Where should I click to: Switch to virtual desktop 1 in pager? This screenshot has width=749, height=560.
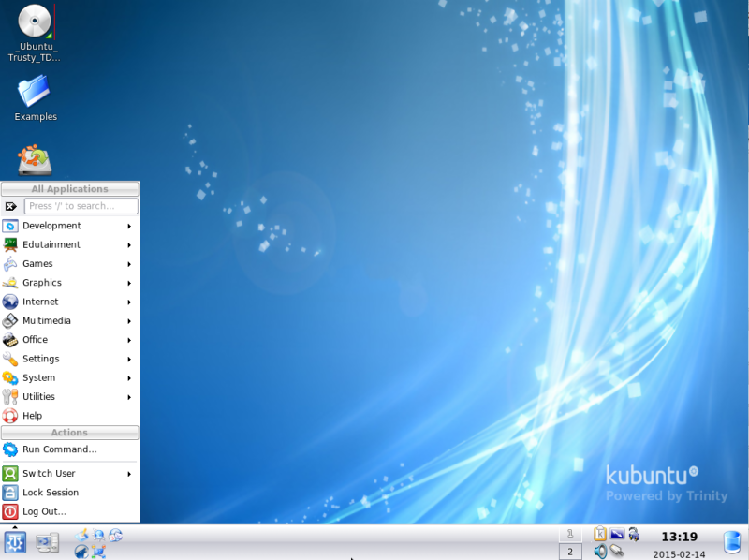(570, 533)
